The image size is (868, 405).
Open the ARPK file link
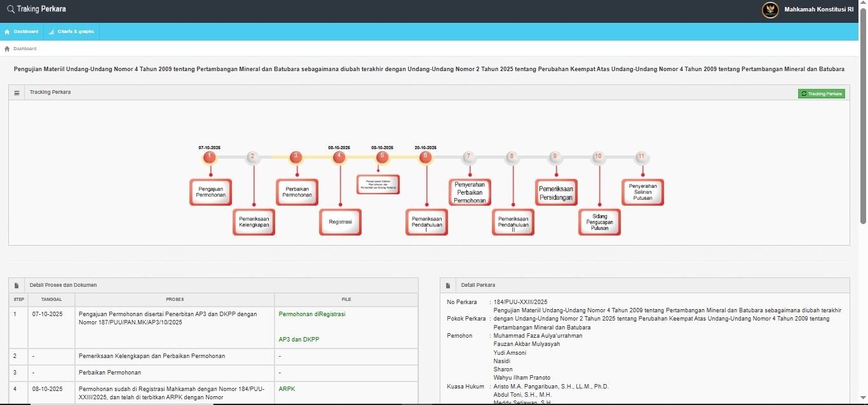(287, 389)
